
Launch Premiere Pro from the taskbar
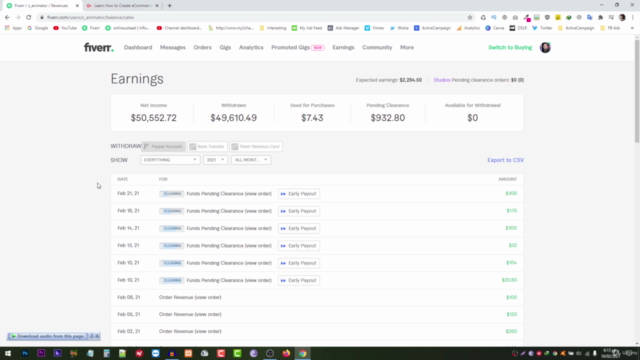41,353
